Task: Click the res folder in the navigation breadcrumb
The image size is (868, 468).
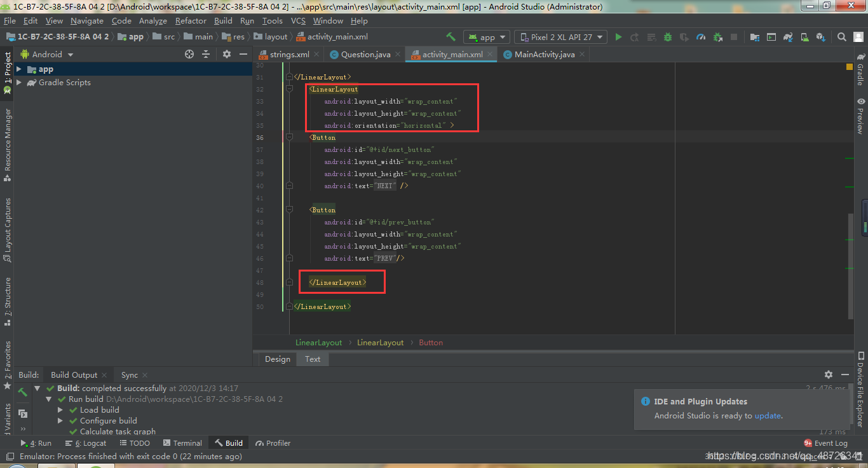Action: (234, 37)
